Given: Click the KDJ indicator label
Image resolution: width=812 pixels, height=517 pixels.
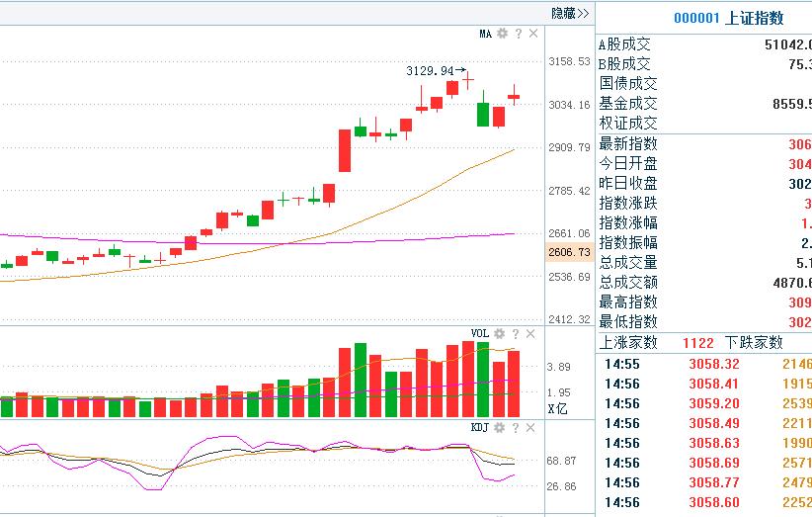Looking at the screenshot, I should 479,427.
